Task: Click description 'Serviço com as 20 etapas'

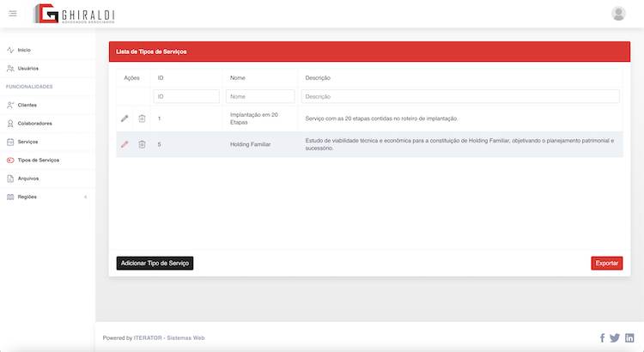Action: [381, 118]
